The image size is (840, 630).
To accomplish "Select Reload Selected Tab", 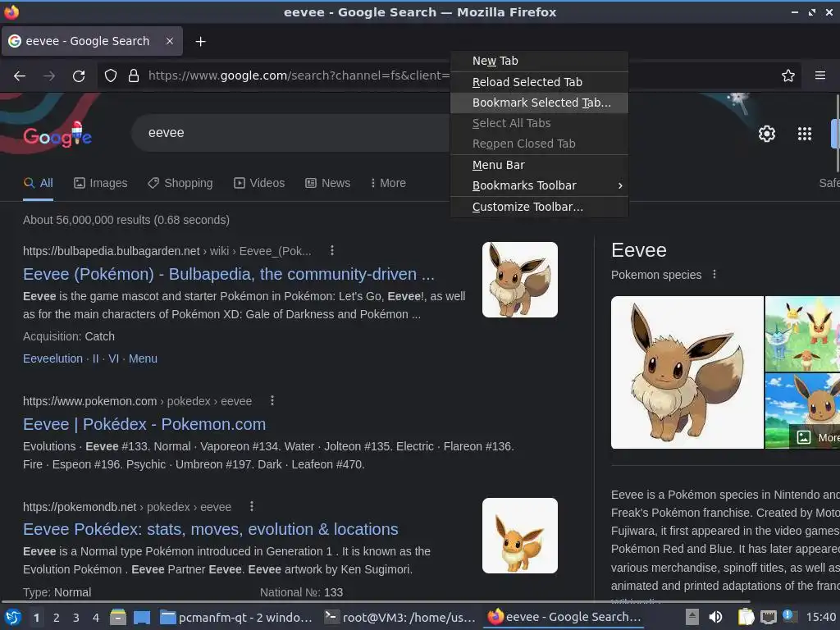I will (x=540, y=82).
